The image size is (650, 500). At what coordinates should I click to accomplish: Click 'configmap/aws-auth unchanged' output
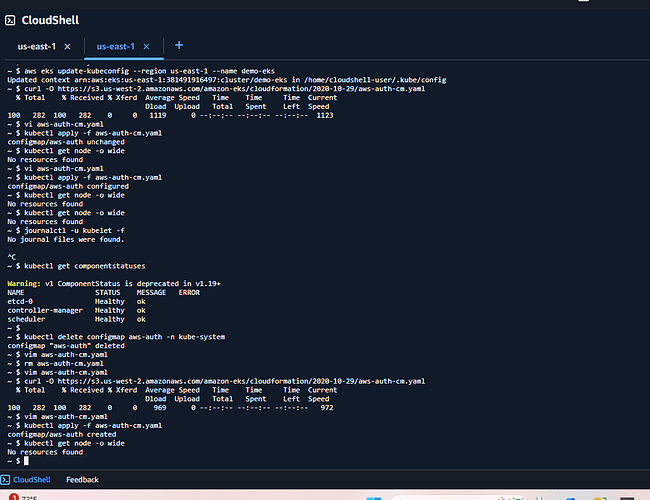(66, 142)
